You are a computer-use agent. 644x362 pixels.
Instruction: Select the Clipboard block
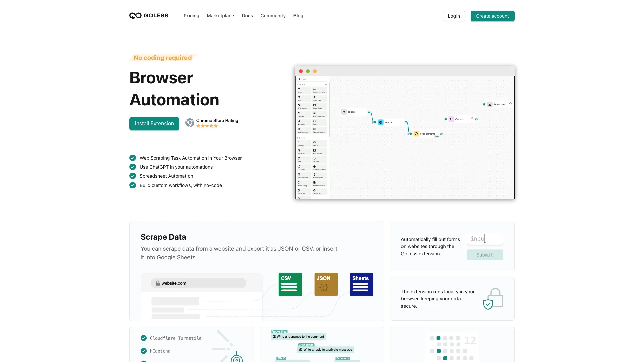point(304,114)
